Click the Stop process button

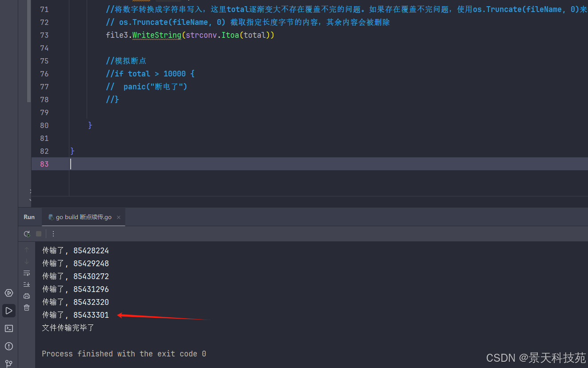point(39,234)
